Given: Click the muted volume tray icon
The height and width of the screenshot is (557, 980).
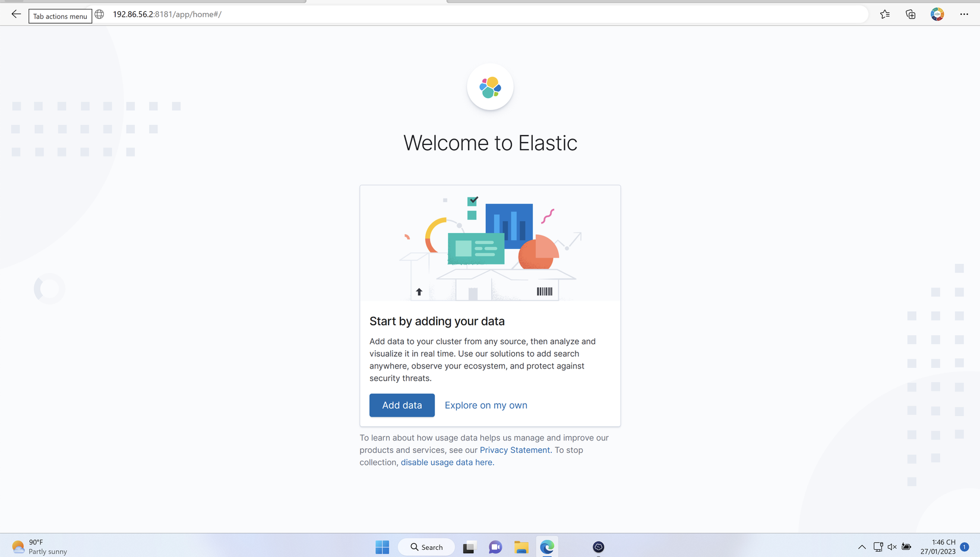Looking at the screenshot, I should 892,547.
